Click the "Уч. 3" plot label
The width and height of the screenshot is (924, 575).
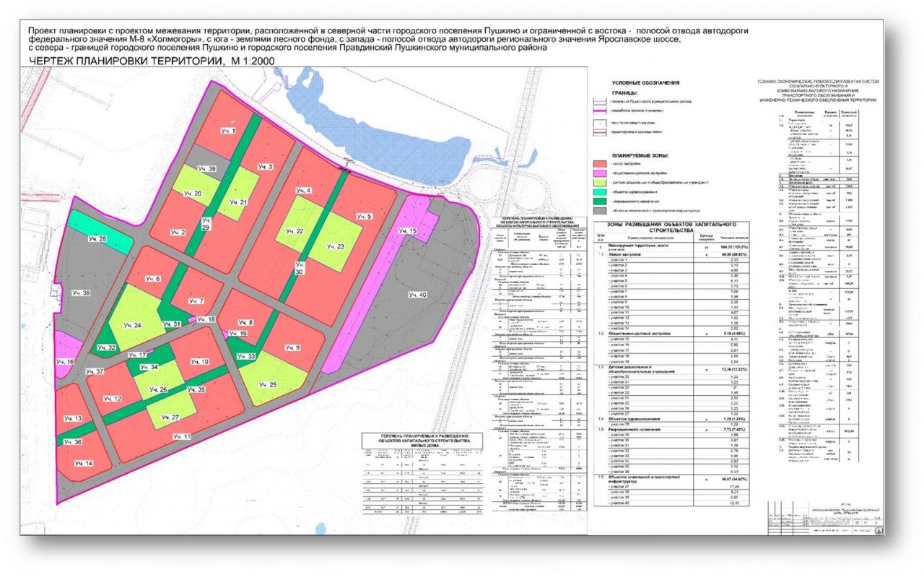pos(265,168)
